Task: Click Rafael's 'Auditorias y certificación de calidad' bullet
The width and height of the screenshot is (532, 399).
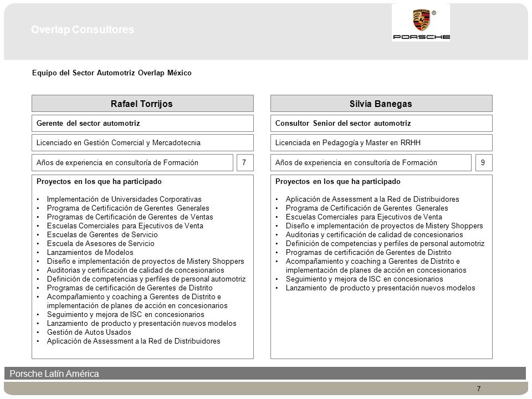Action: point(135,270)
